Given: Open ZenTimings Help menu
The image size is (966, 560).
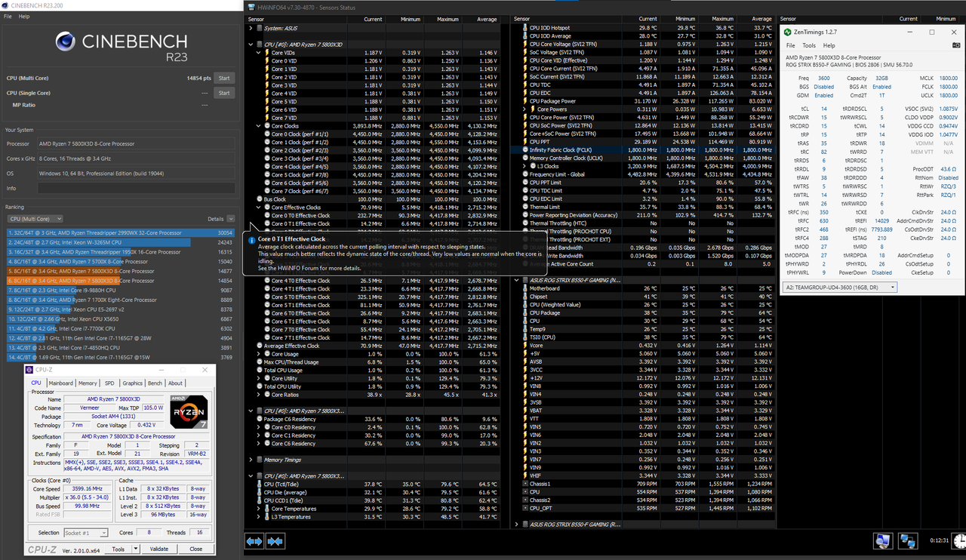Looking at the screenshot, I should [x=829, y=45].
